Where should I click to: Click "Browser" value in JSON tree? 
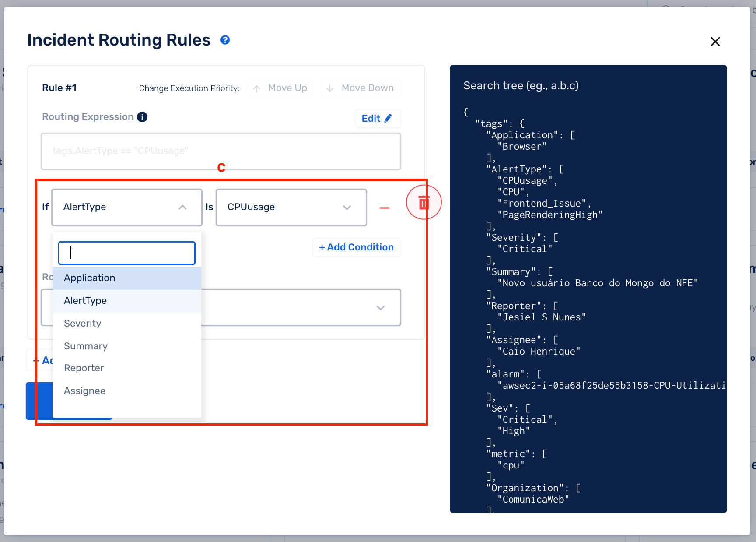(522, 147)
